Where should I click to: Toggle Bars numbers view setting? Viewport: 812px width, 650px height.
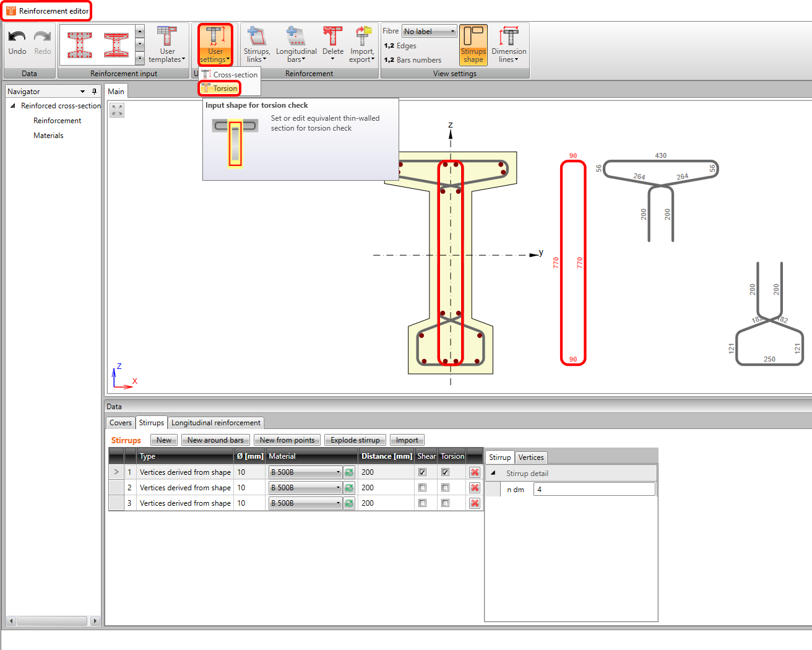pos(412,60)
